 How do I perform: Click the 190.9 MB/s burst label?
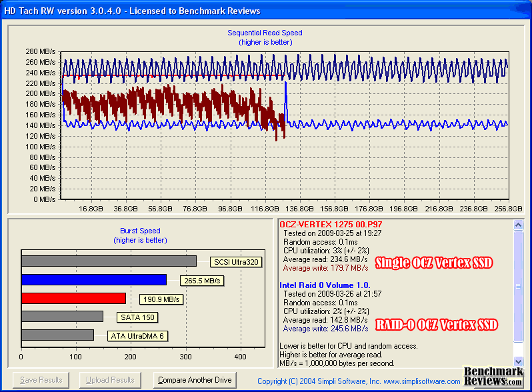[161, 299]
